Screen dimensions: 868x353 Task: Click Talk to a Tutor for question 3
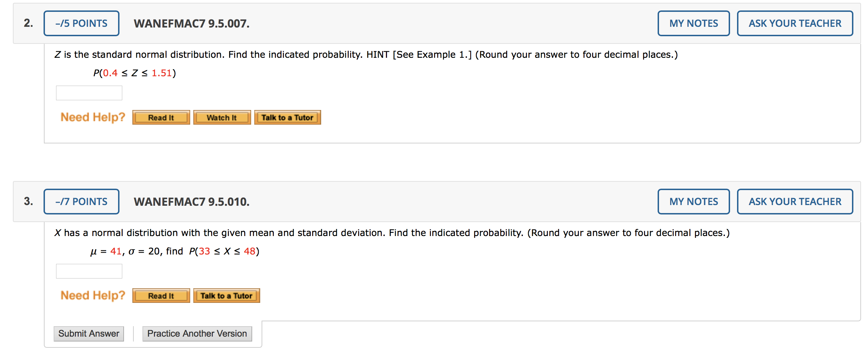coord(226,296)
